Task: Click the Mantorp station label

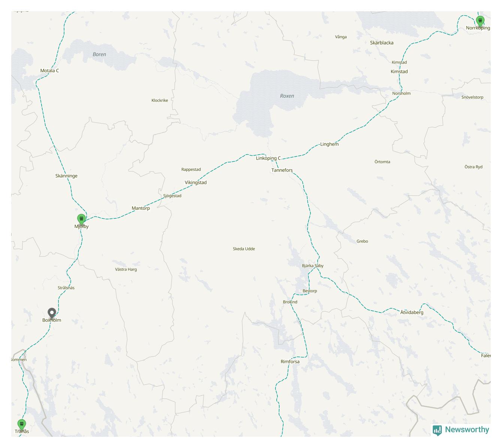Action: 141,208
